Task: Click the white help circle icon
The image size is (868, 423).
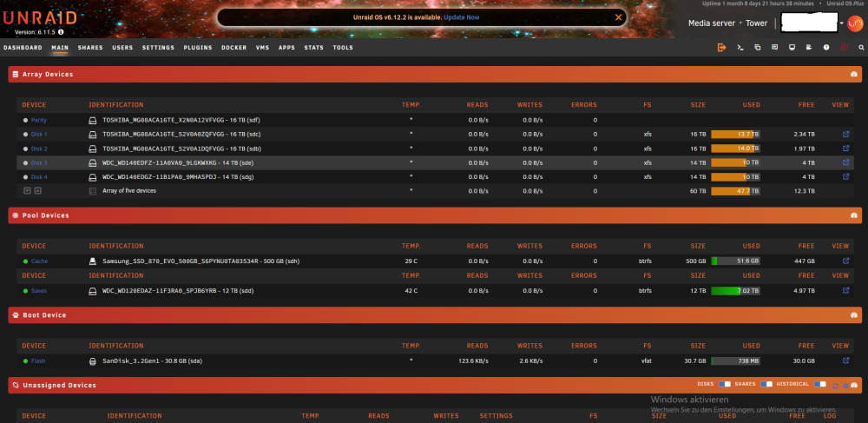Action: pos(826,48)
